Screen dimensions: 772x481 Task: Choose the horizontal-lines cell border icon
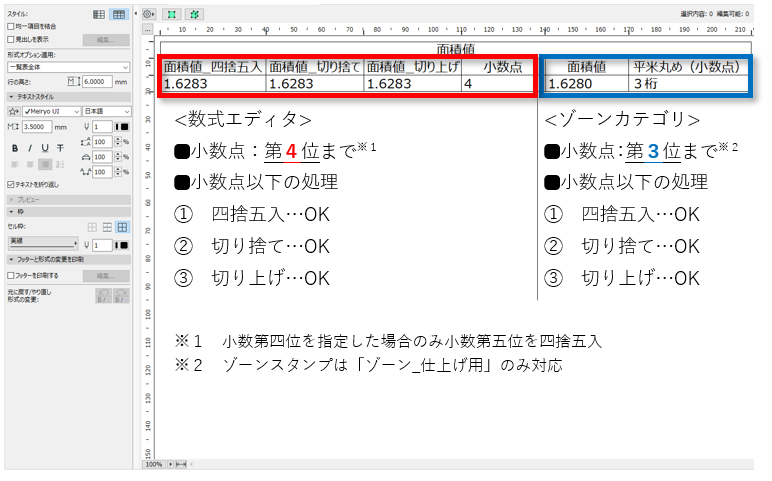click(x=107, y=227)
